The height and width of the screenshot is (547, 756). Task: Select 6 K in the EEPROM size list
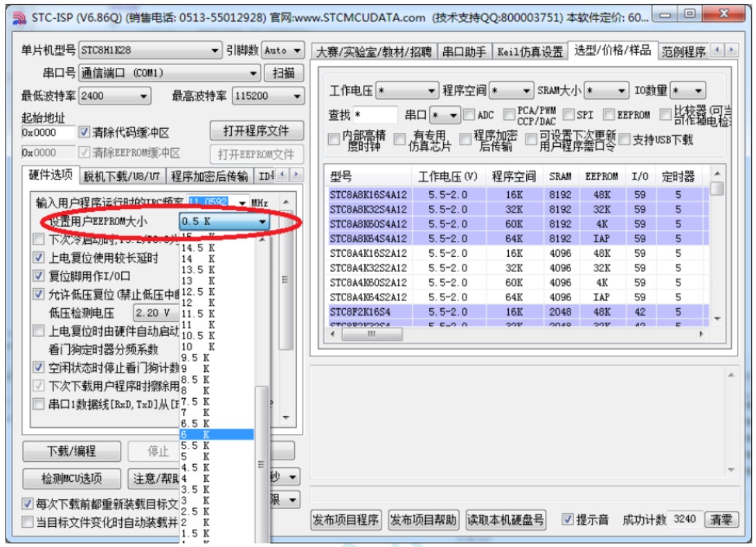tap(217, 435)
